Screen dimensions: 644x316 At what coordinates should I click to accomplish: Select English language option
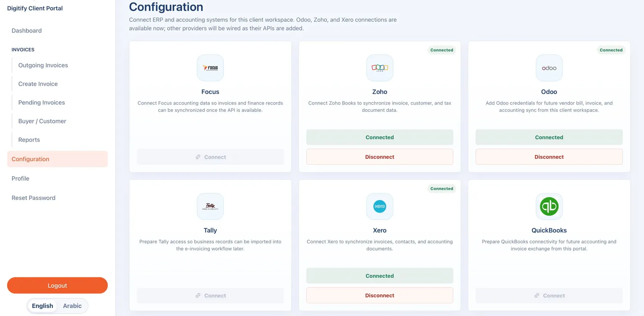point(42,306)
